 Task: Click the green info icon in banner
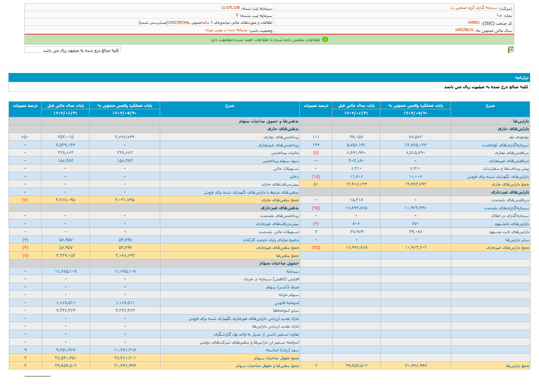point(325,40)
